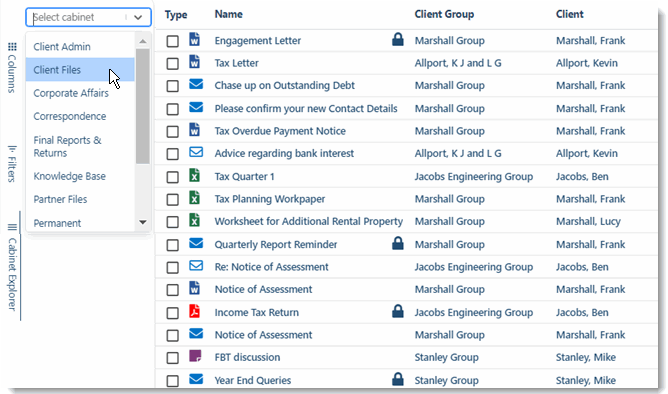This screenshot has width=668, height=394.
Task: Click the cabinet list scrollbar thumb
Action: click(x=143, y=106)
